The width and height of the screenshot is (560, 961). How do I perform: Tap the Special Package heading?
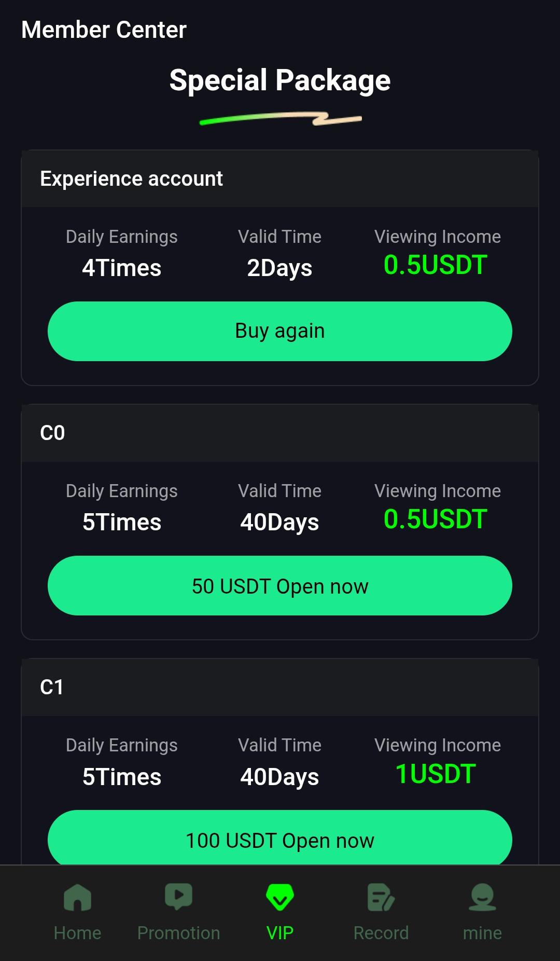[280, 80]
